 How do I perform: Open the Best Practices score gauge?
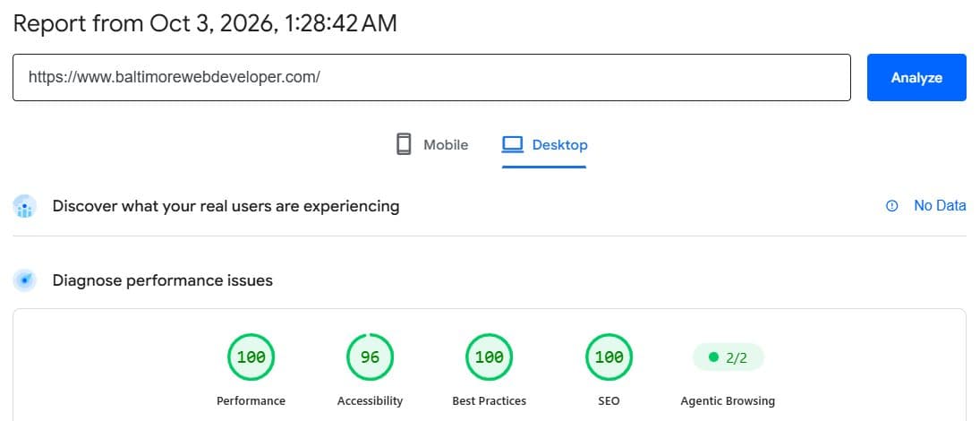[x=489, y=357]
